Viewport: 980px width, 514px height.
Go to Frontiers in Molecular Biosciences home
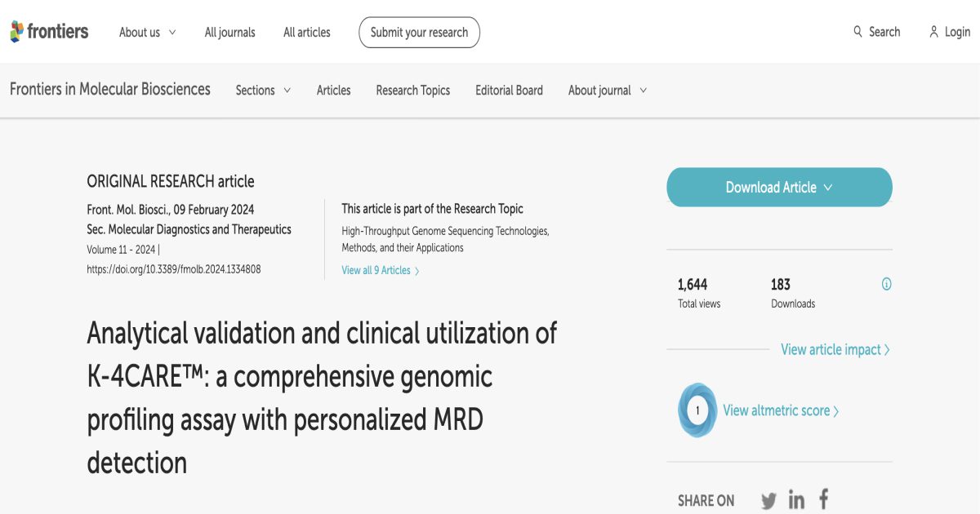click(110, 90)
